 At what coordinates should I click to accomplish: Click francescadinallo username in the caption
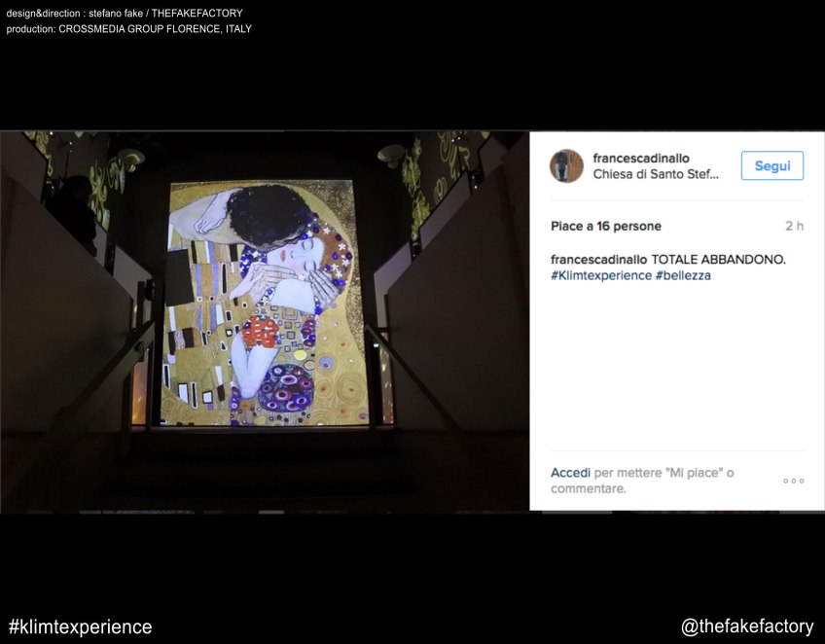[x=598, y=260]
